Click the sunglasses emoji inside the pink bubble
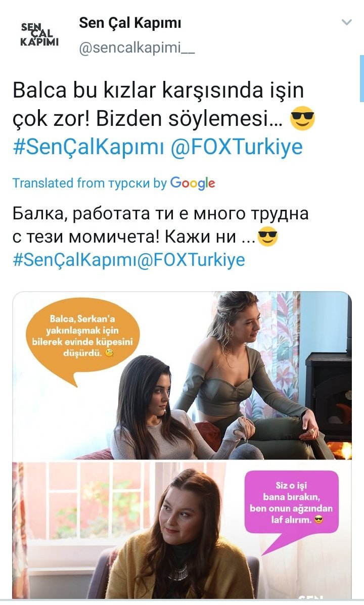This screenshot has height=605, width=364. [x=318, y=520]
